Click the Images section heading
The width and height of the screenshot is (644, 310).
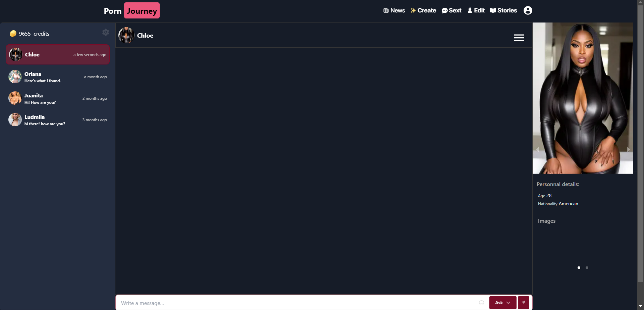click(547, 221)
